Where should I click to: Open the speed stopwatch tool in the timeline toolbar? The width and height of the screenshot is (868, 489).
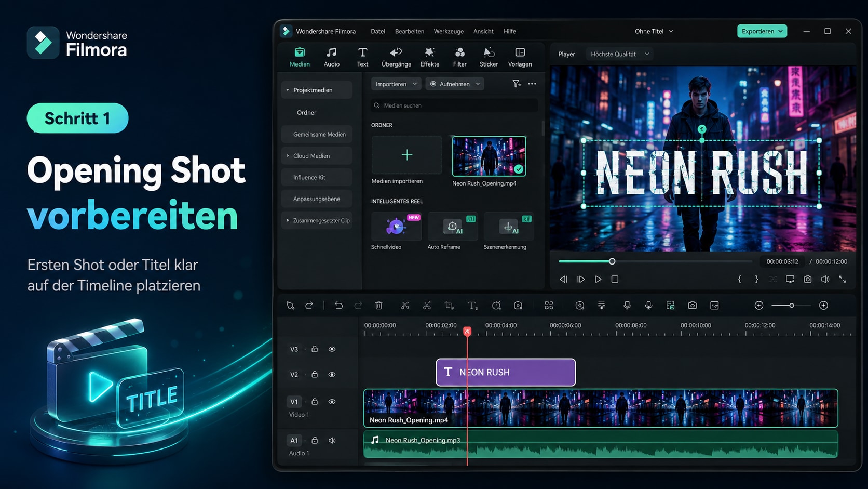pyautogui.click(x=496, y=306)
